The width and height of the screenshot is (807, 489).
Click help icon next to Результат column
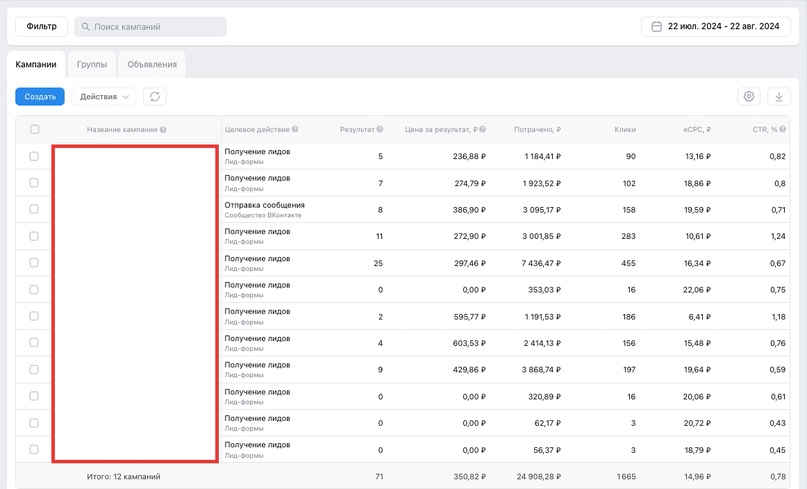tap(379, 129)
